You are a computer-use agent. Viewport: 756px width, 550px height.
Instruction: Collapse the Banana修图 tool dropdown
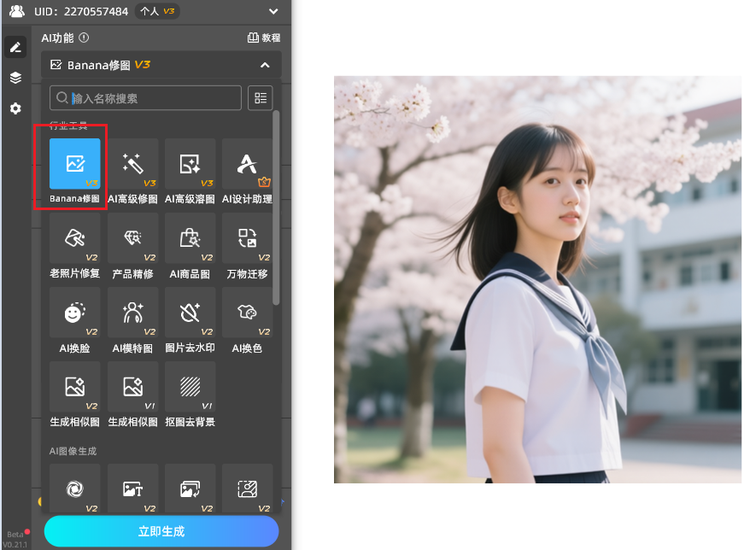(265, 65)
